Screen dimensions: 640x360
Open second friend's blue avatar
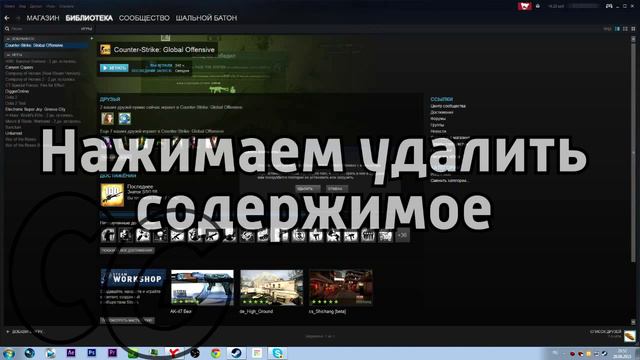click(124, 118)
